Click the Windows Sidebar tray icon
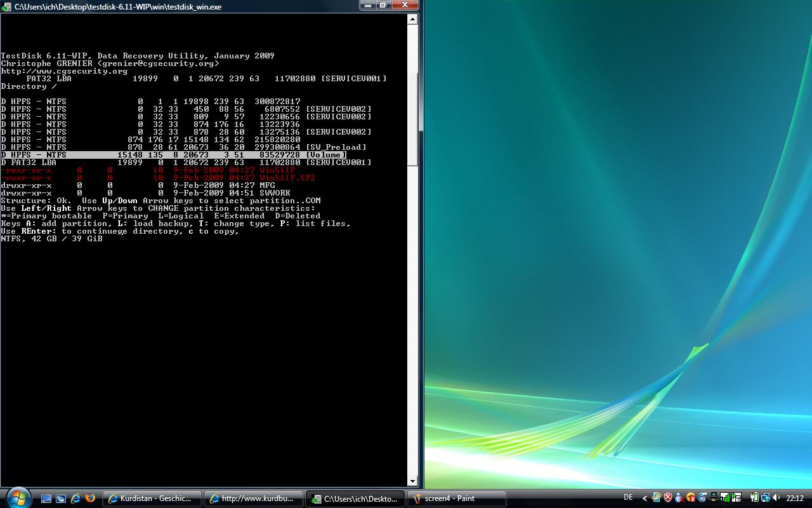Screen dimensions: 812x508 coord(657,497)
